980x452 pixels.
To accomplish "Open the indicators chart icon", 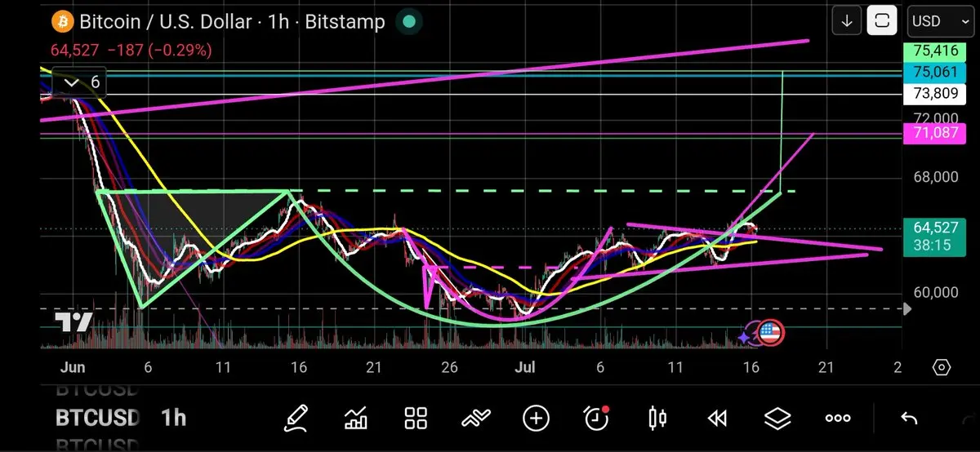I will (356, 419).
